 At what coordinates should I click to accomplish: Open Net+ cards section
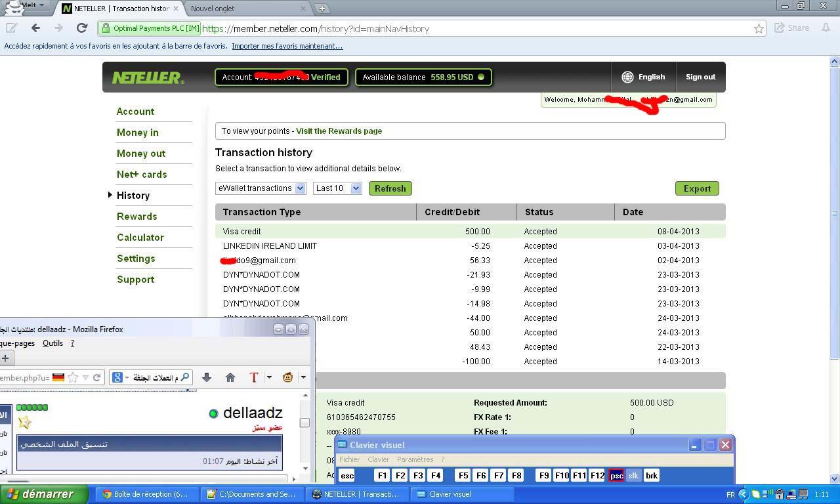coord(142,175)
